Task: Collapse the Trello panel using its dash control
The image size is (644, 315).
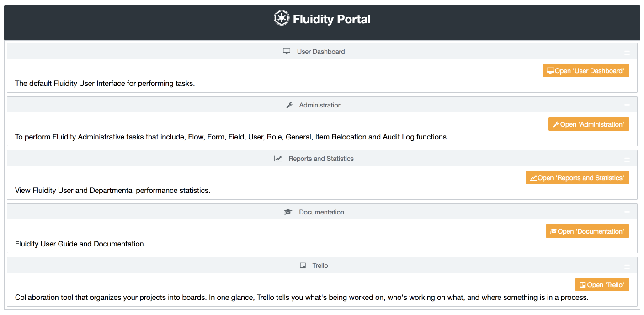Action: 627,265
